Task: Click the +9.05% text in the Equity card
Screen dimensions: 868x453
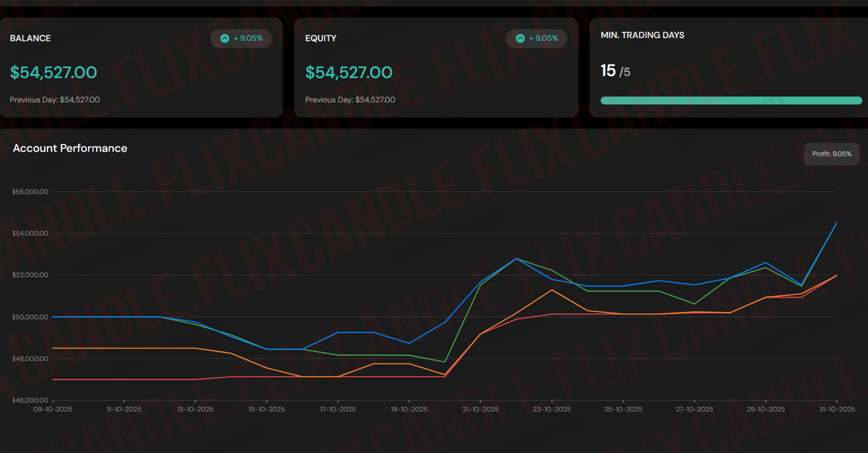Action: coord(544,38)
